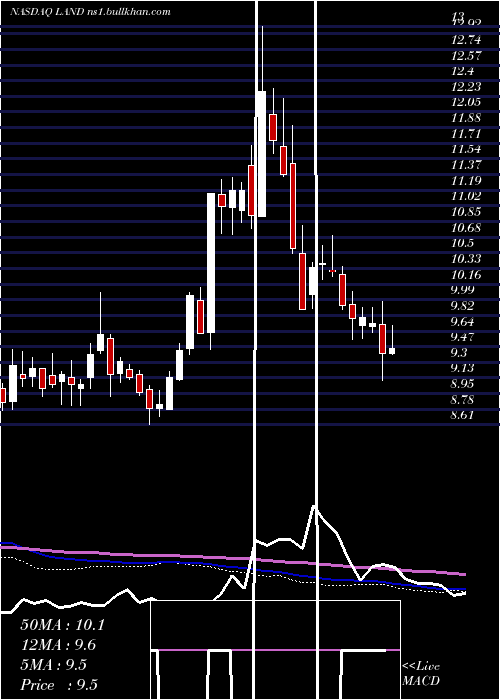Click the 12.57 price axis label
Screen dimensions: 500x700
pos(466,56)
